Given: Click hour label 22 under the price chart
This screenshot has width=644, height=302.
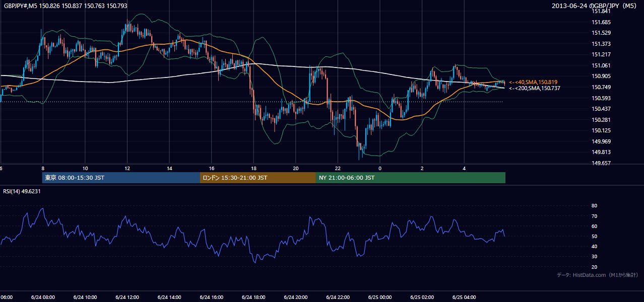Looking at the screenshot, I should click(338, 168).
